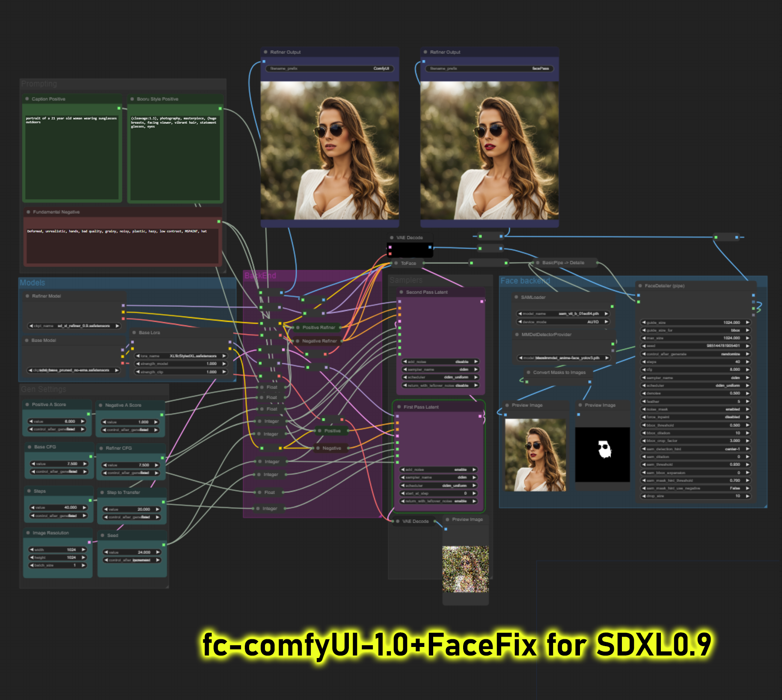Click the First Pass Latent node's title dot
782x700 pixels.
click(399, 407)
